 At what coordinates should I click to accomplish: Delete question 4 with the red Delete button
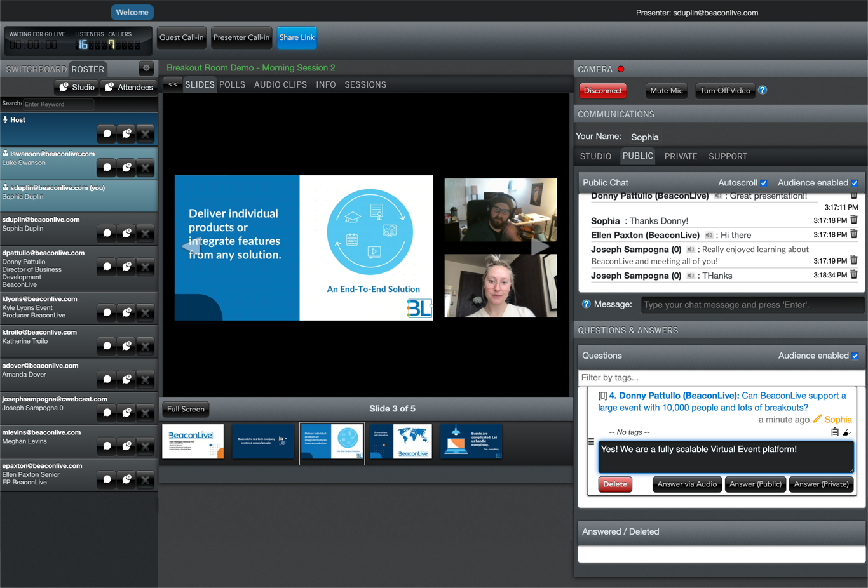[x=614, y=484]
